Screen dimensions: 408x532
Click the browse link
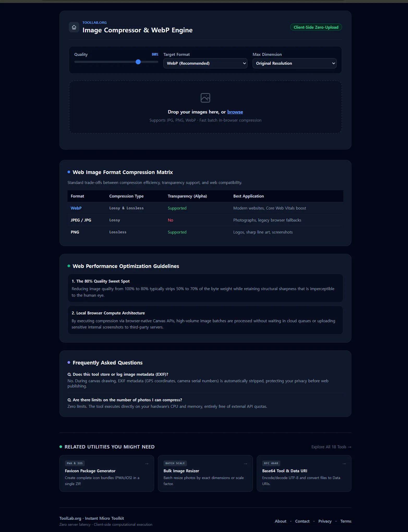point(235,112)
